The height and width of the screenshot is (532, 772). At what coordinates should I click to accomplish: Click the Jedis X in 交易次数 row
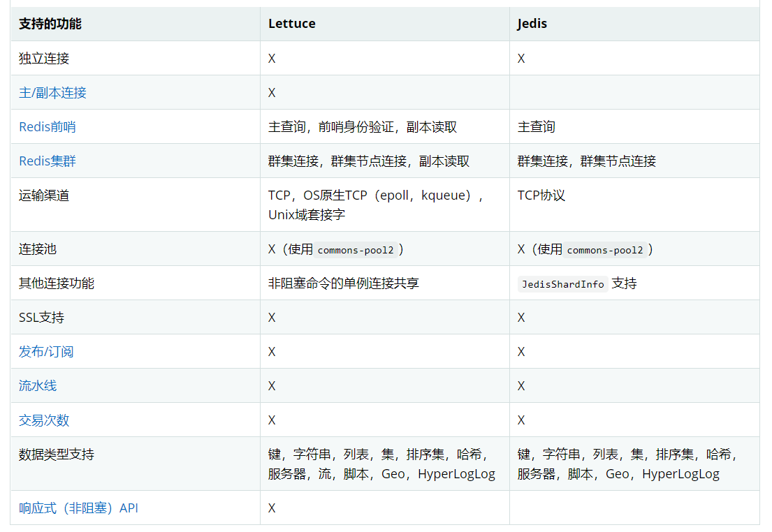click(521, 420)
